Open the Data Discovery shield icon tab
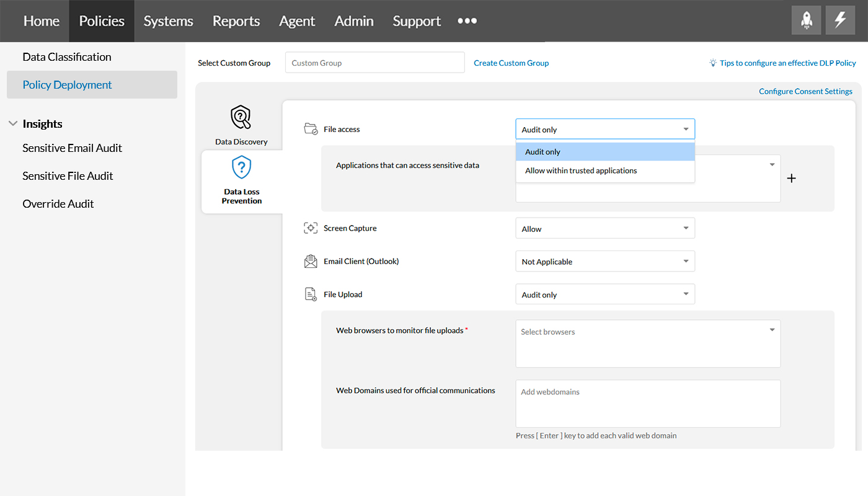 [241, 117]
